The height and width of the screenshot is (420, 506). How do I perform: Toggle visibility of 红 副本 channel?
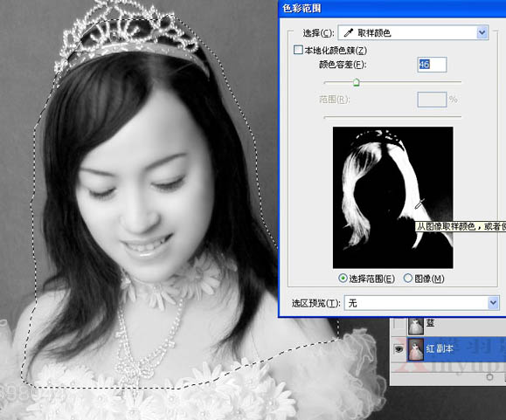[x=399, y=348]
